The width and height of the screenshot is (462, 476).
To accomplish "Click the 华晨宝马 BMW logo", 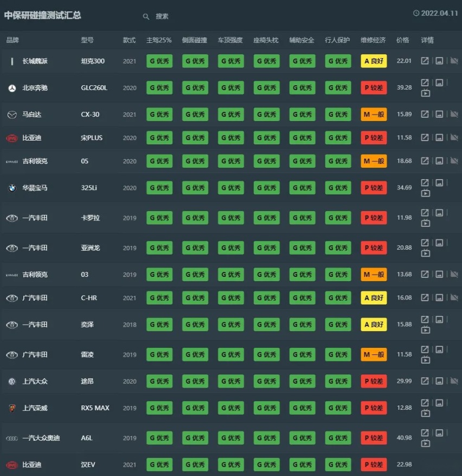I will pos(12,188).
